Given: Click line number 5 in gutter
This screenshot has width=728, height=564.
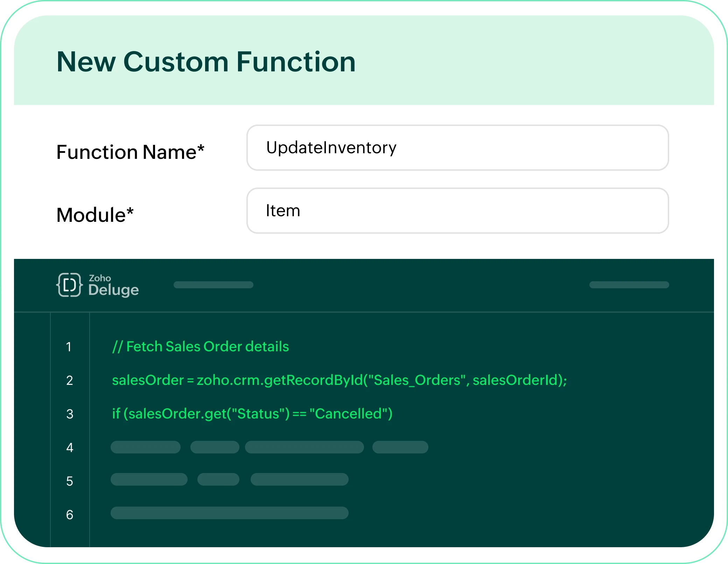Looking at the screenshot, I should [x=70, y=481].
